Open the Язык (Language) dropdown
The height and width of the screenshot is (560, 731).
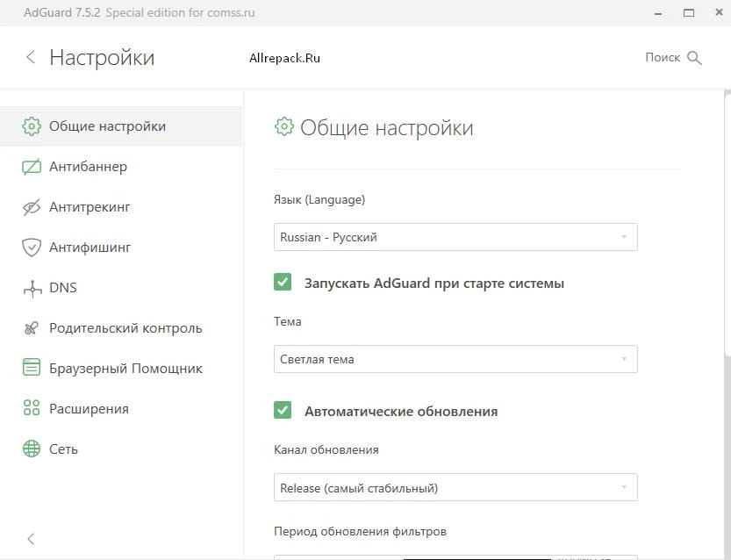(x=455, y=237)
